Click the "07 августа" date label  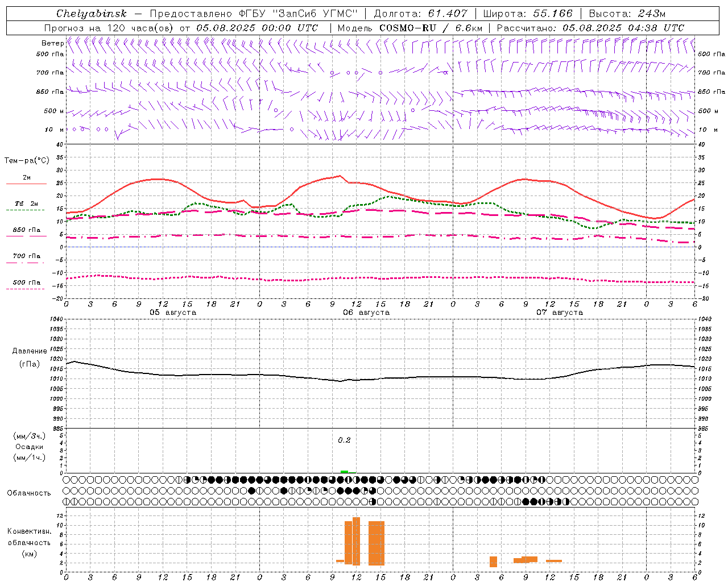pos(560,313)
